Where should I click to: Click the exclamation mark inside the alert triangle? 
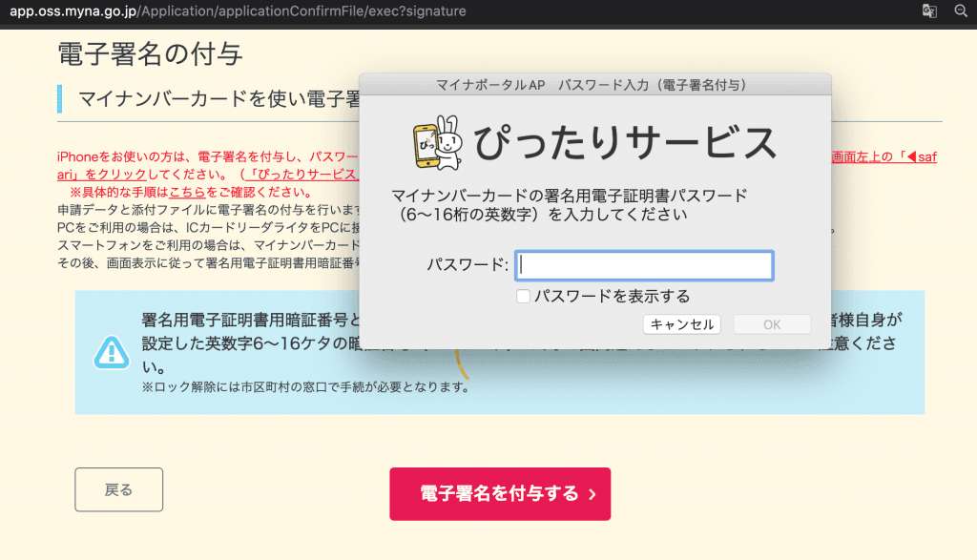(112, 352)
